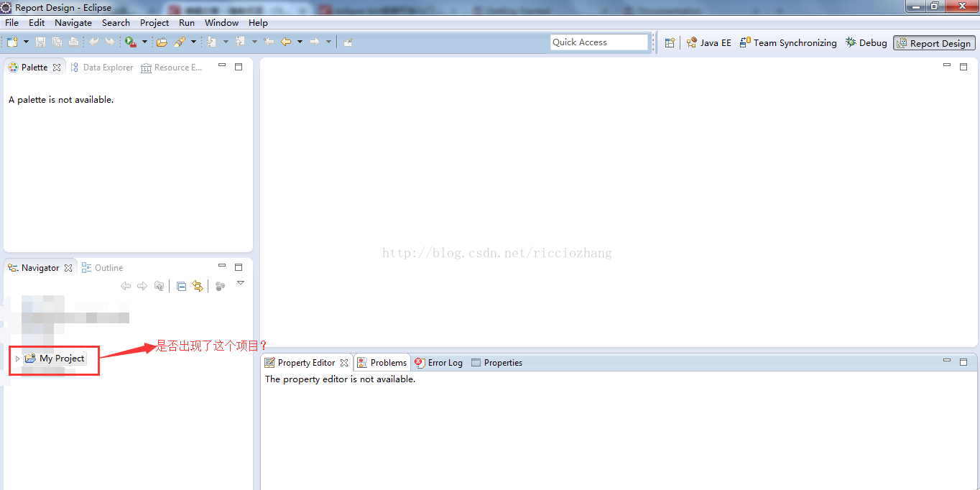Switch to the Team Synchronizing perspective
The image size is (980, 490).
(x=787, y=43)
